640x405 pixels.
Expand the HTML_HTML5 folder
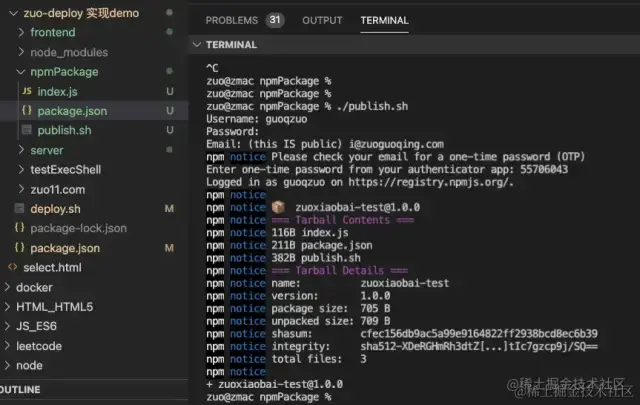click(7, 307)
